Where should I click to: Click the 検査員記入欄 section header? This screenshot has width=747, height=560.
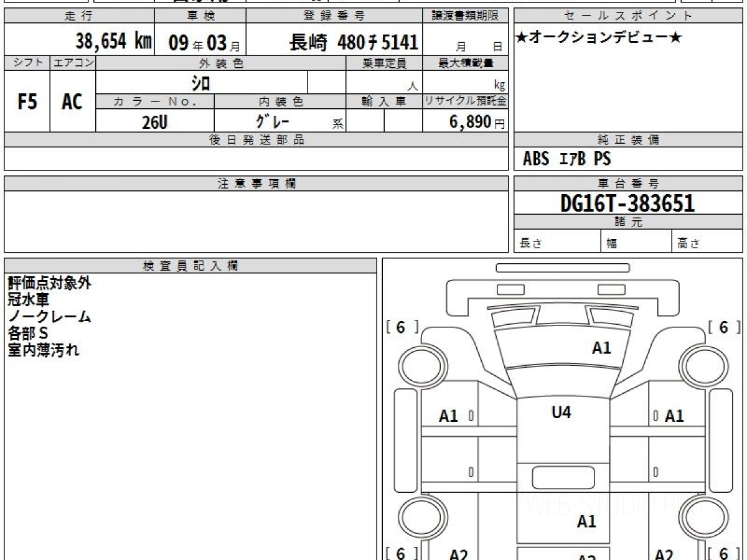pos(190,266)
